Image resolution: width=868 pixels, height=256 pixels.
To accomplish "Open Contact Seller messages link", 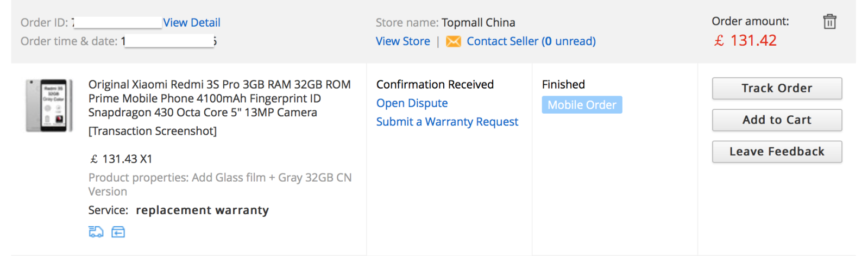I will [531, 41].
